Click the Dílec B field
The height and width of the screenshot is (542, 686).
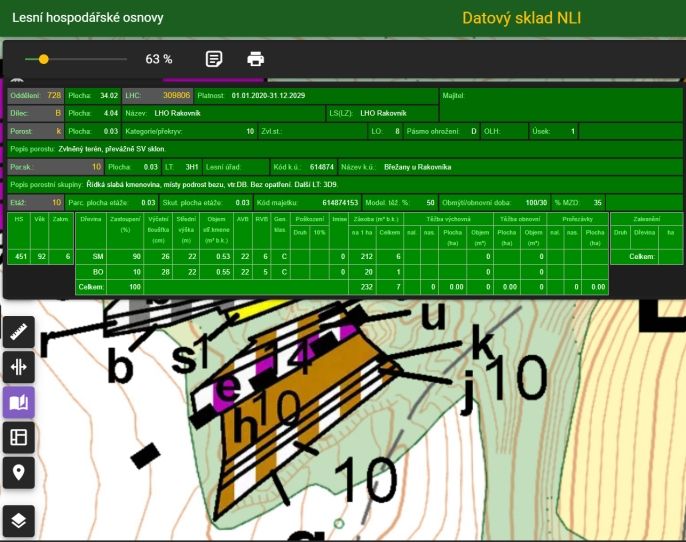(x=35, y=113)
